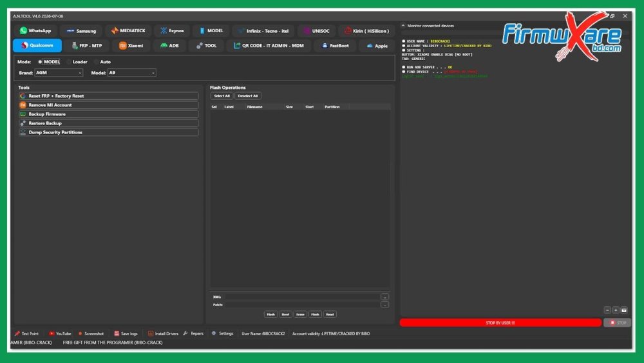Select the Kirin ( HiSilicon ) tab
This screenshot has width=644, height=363.
[x=367, y=31]
